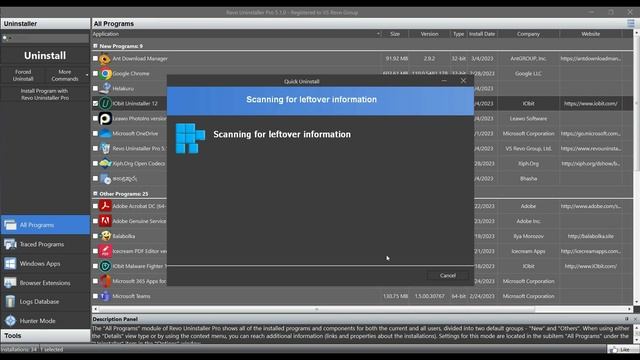Click the blue blocks scanning icon in dialog

click(190, 138)
